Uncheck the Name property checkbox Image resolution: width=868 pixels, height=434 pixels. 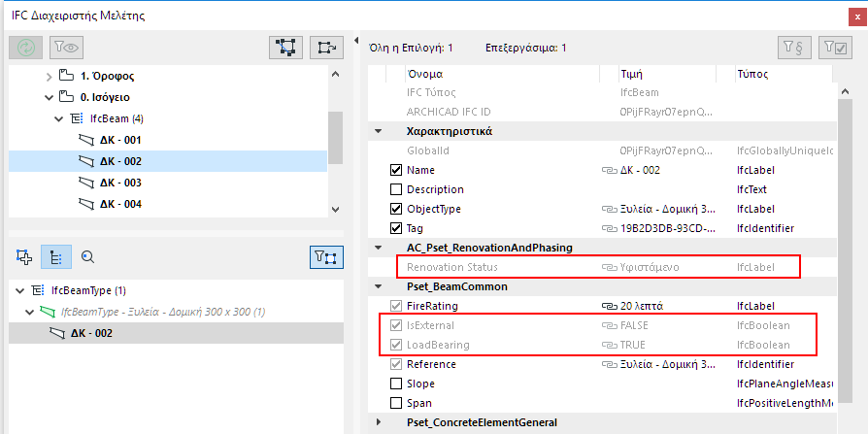coord(395,170)
